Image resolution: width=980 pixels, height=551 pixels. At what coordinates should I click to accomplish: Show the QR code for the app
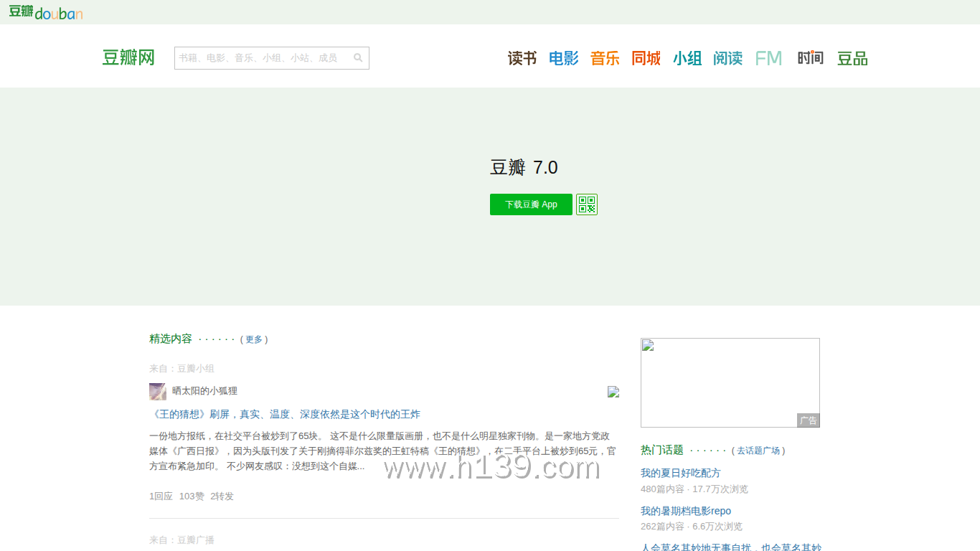(x=587, y=204)
